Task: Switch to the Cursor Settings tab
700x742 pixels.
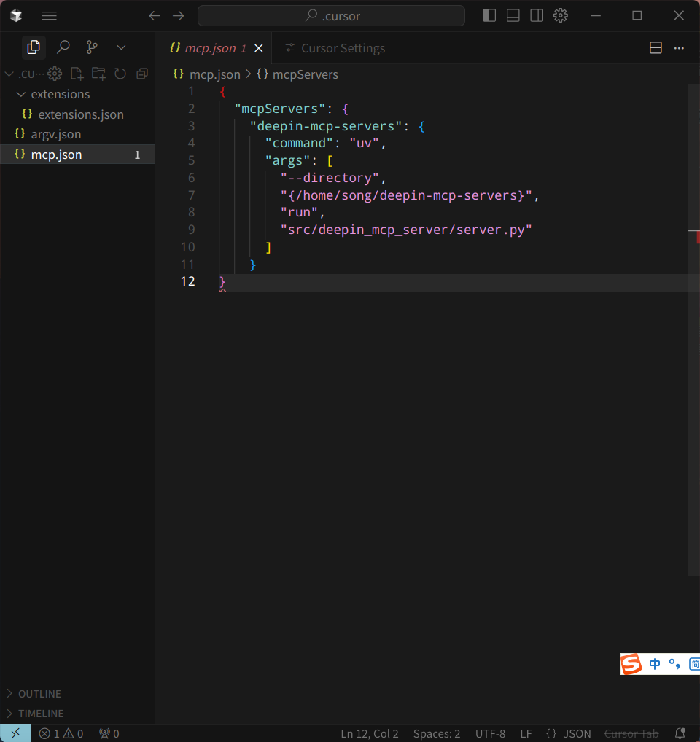Action: [342, 48]
